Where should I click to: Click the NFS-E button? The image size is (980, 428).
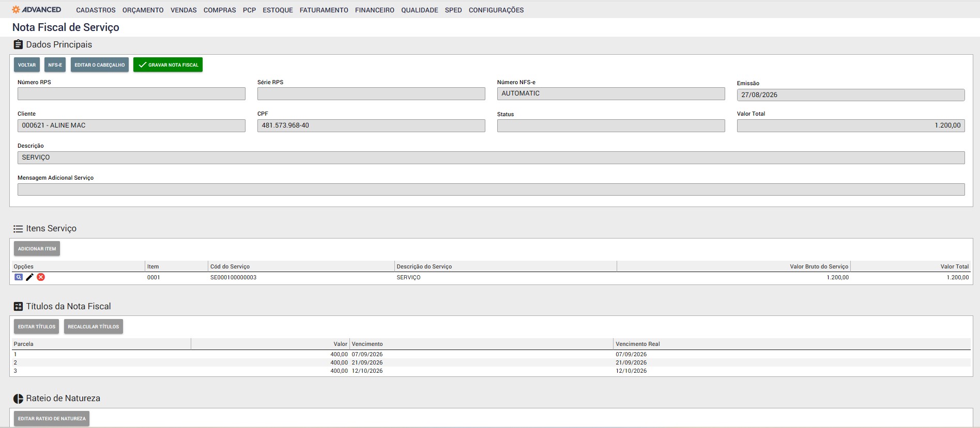click(x=55, y=65)
